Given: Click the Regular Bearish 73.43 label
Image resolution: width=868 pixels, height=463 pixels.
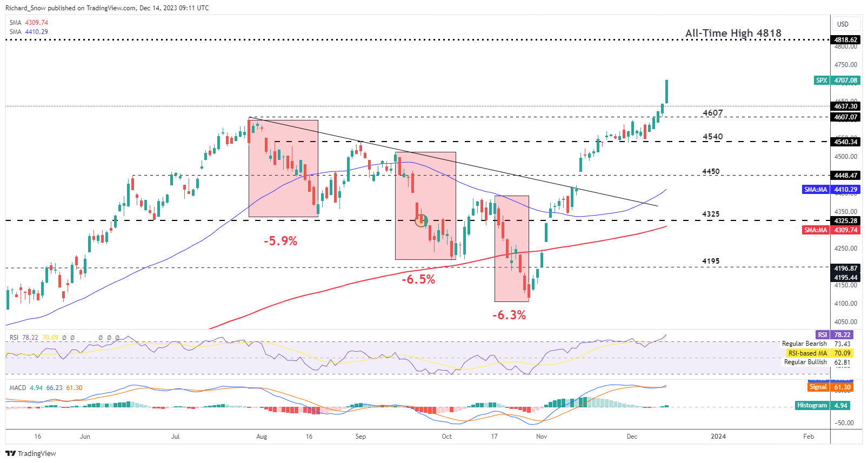Looking at the screenshot, I should tap(816, 344).
